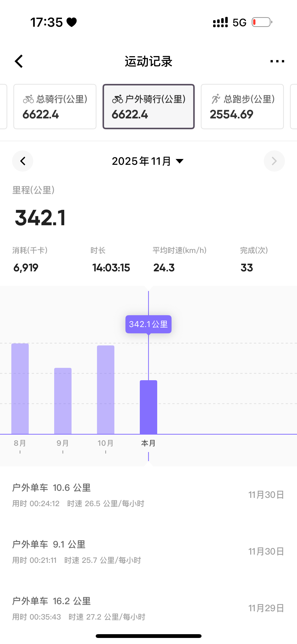Tap the 342.1 monthly mileage value

pos(40,218)
